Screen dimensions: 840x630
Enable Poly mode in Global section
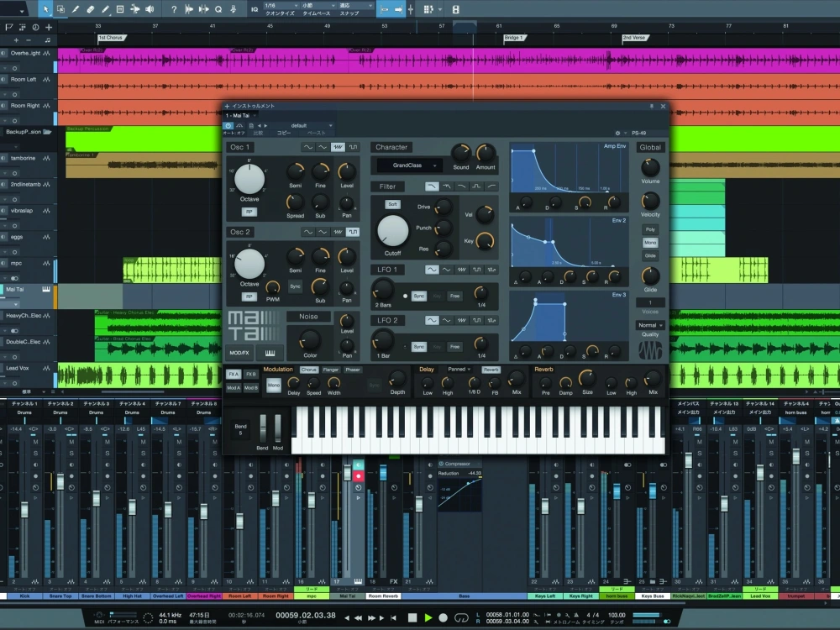[650, 229]
